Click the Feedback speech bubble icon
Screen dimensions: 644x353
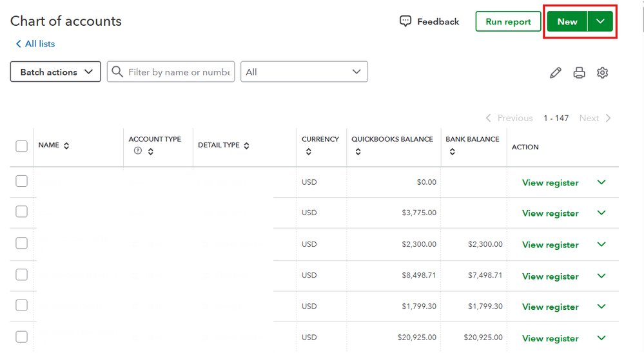(405, 21)
